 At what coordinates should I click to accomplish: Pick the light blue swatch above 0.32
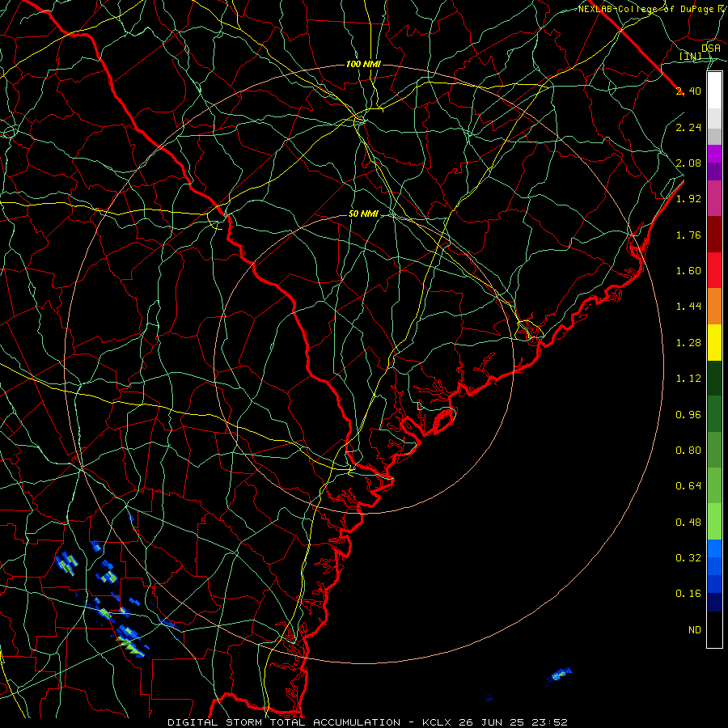tap(714, 548)
